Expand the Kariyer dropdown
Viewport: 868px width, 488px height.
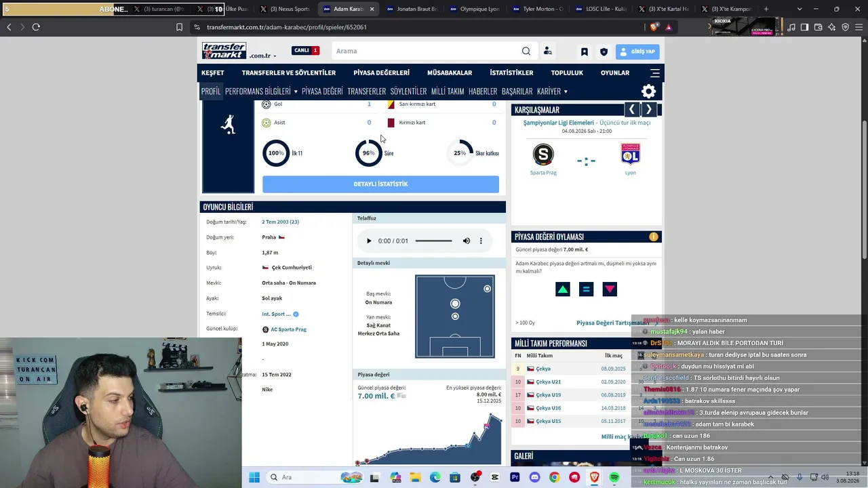pyautogui.click(x=552, y=91)
